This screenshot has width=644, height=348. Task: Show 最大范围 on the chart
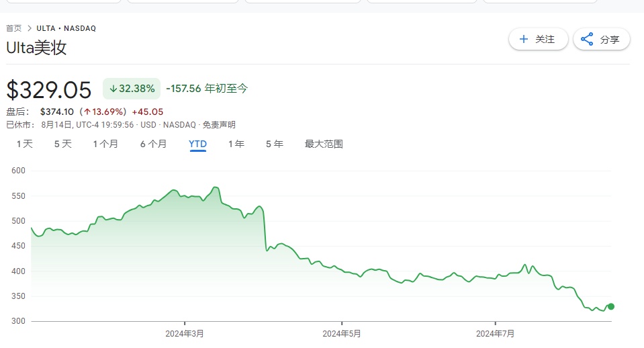324,144
